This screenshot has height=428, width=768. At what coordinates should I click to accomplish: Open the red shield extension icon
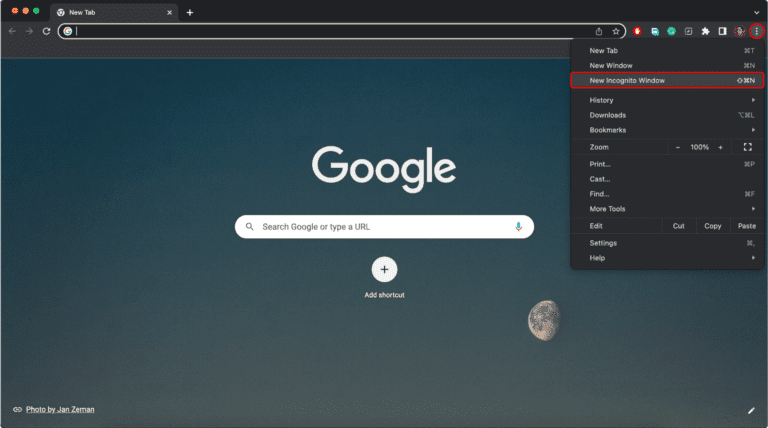click(x=637, y=31)
